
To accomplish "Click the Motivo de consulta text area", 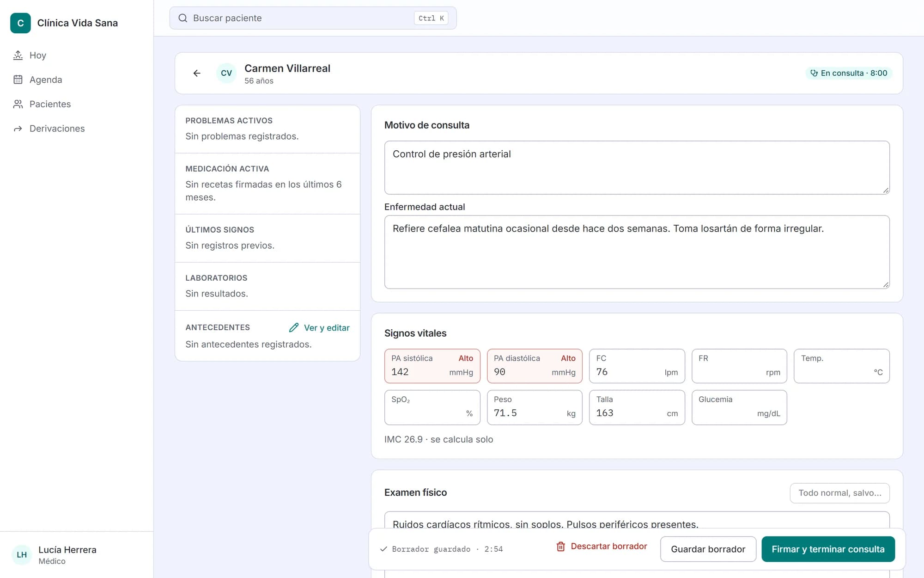I will pyautogui.click(x=637, y=167).
